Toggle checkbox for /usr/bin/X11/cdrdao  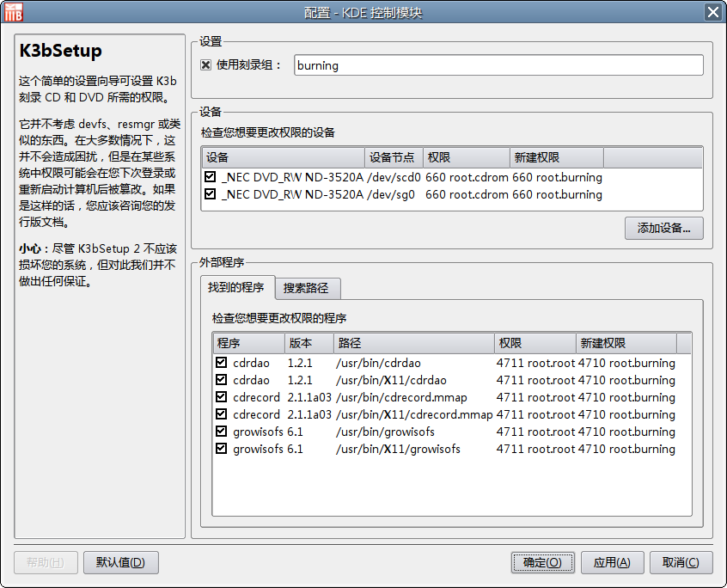221,380
